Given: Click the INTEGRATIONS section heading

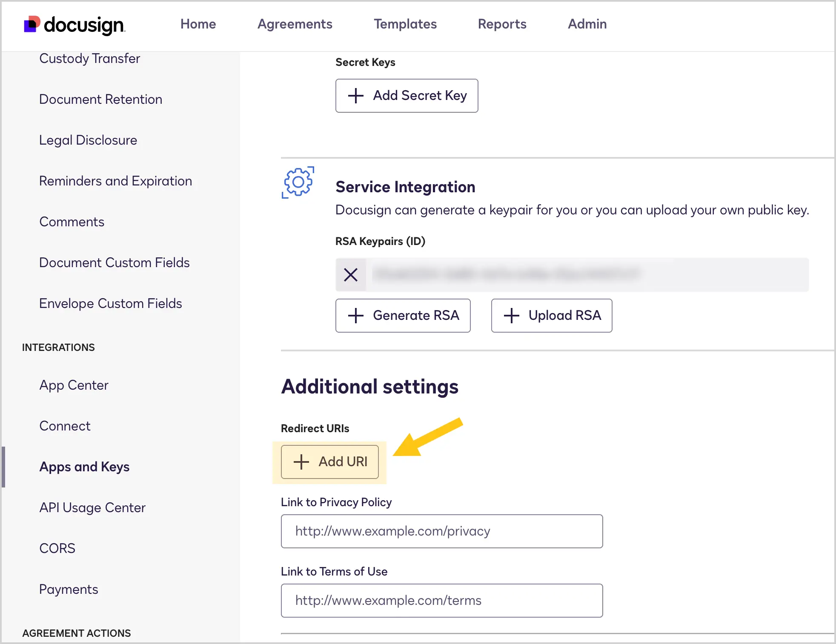Looking at the screenshot, I should 58,348.
